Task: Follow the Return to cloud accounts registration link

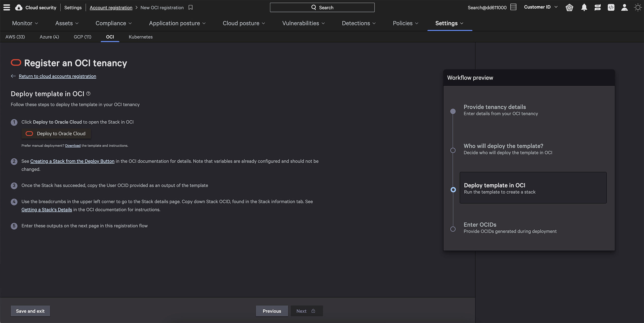Action: click(57, 76)
